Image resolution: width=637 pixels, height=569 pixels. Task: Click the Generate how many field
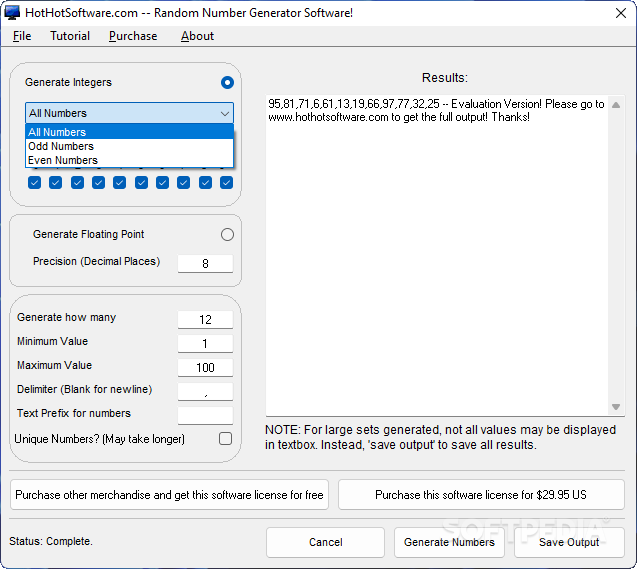(x=205, y=320)
